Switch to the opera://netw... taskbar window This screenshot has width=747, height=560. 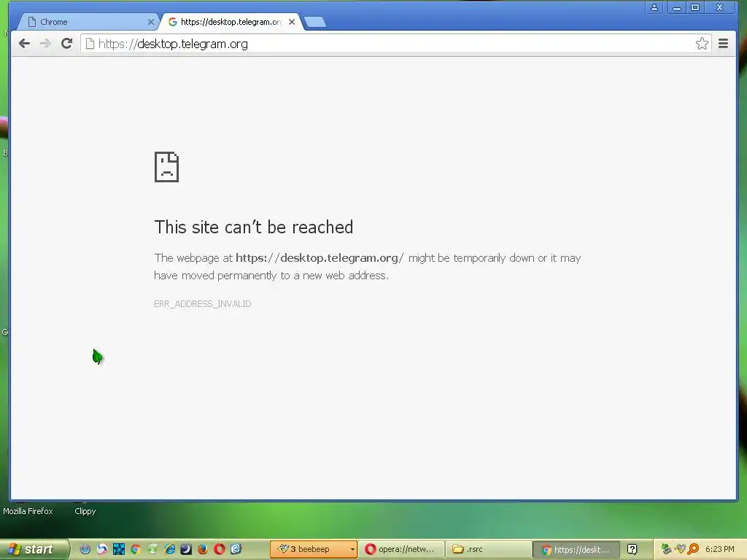400,550
